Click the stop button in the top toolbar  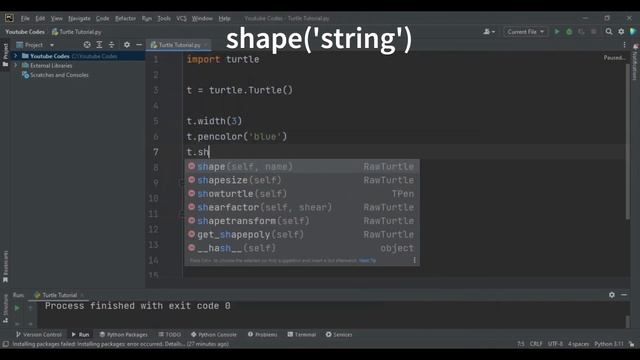click(x=593, y=31)
